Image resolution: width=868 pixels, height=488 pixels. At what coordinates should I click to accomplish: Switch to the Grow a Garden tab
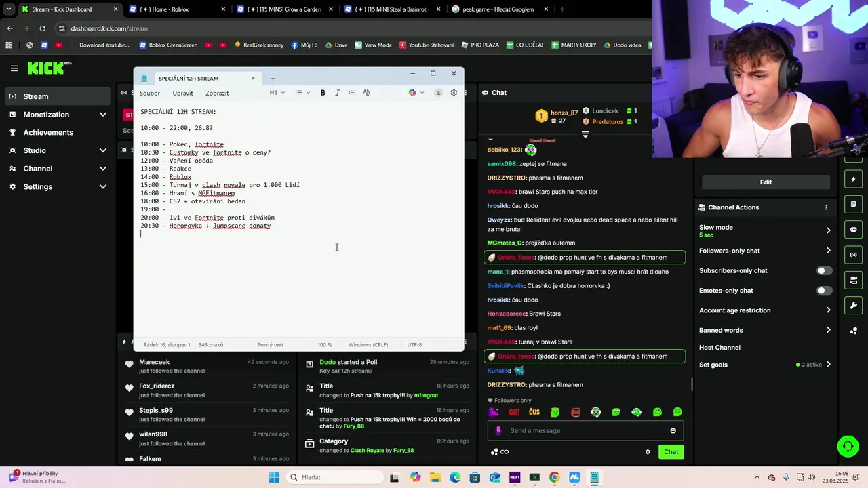285,9
